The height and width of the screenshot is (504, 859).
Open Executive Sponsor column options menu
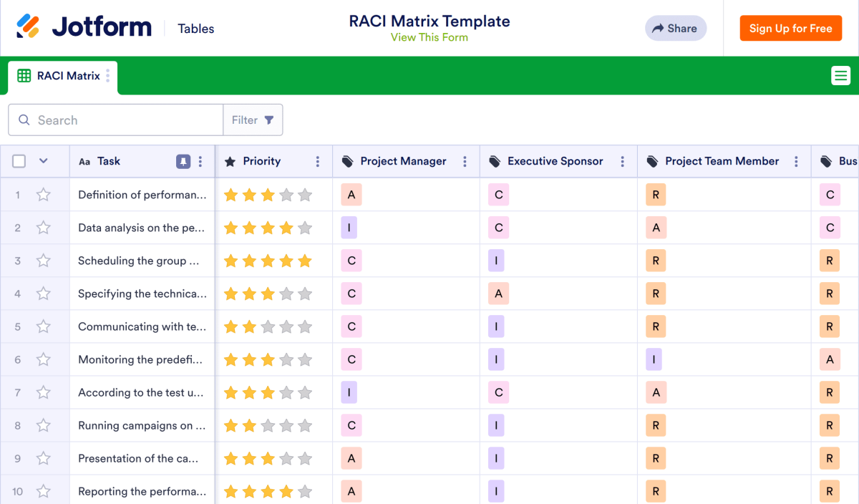[x=623, y=162]
